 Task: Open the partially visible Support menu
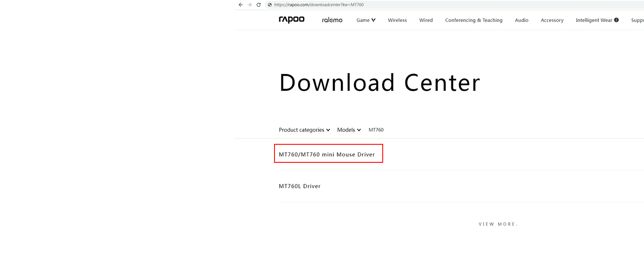click(637, 20)
